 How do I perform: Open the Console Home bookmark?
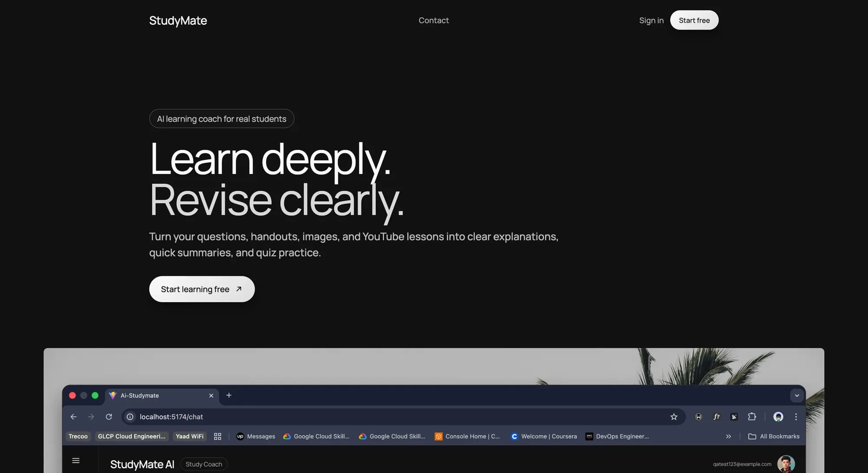467,436
